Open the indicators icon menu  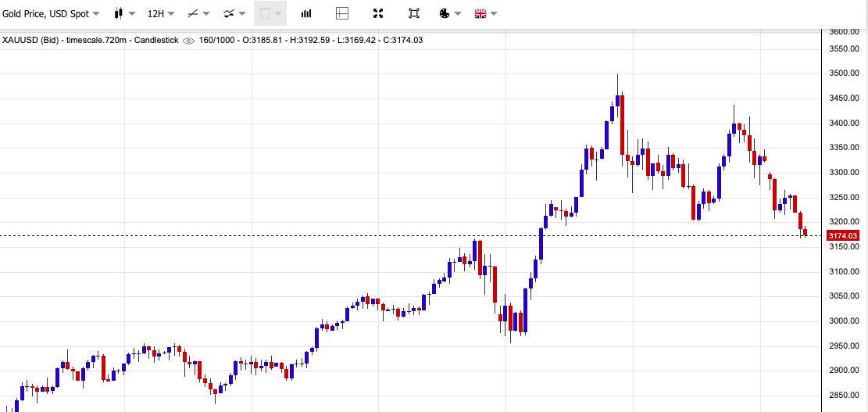(229, 13)
